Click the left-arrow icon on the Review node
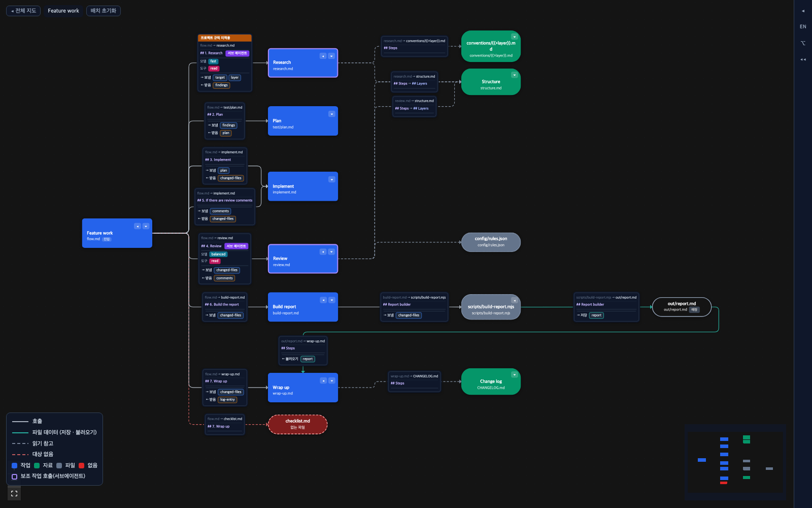This screenshot has height=508, width=812. 323,251
